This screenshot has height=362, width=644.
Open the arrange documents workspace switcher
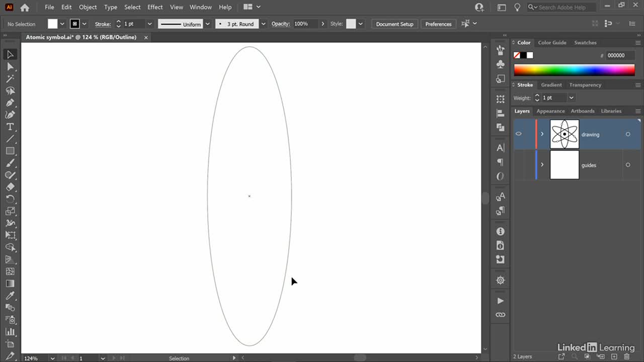tap(252, 7)
